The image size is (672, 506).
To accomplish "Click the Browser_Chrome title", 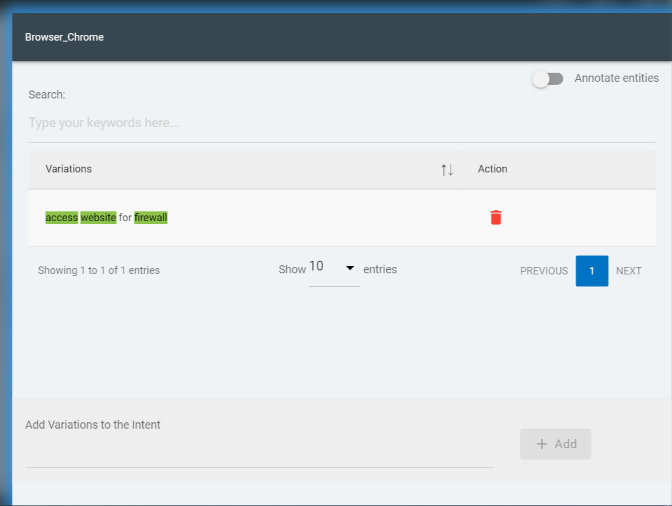I will (64, 37).
